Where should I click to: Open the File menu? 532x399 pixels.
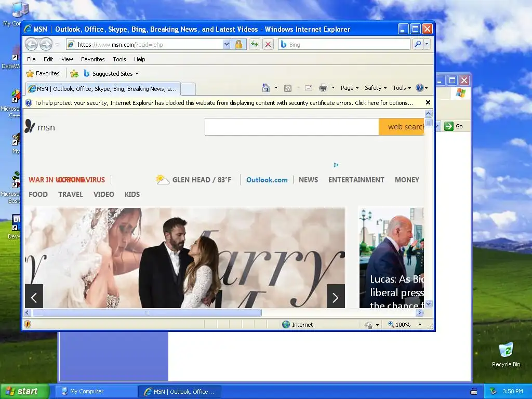click(31, 59)
